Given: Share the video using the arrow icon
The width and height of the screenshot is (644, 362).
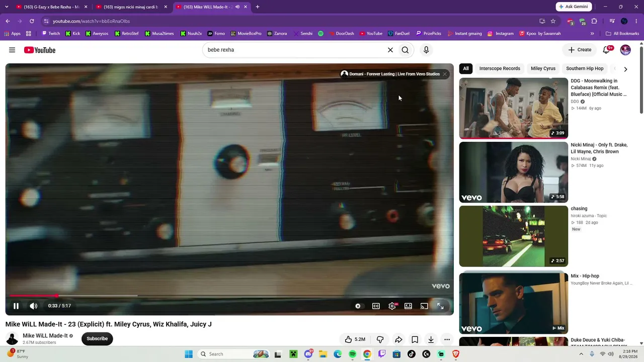Looking at the screenshot, I should [398, 339].
